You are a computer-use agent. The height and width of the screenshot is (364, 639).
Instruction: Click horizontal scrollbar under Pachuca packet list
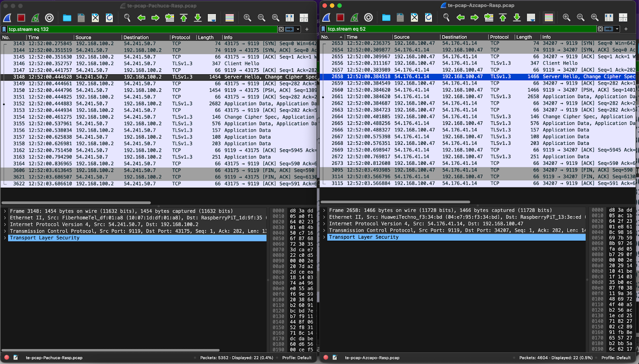coord(76,203)
